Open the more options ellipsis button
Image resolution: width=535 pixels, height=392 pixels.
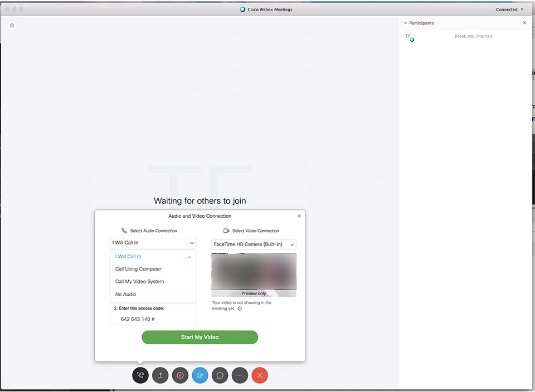[240, 375]
